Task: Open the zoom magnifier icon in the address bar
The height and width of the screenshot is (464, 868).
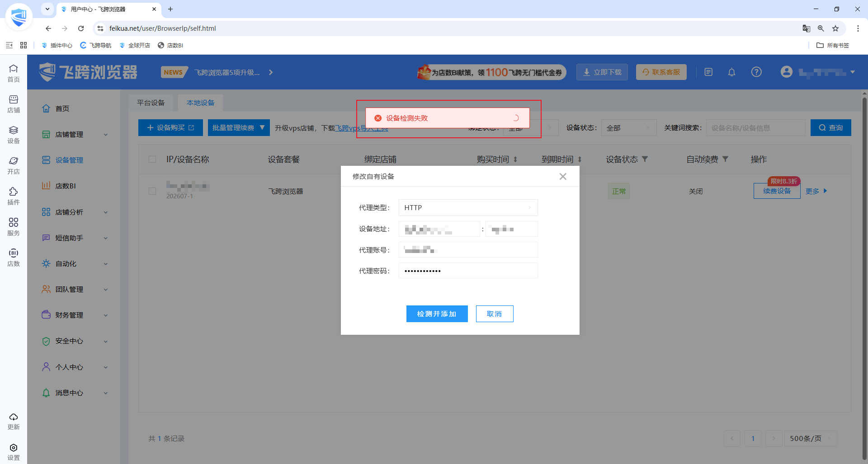Action: [x=821, y=28]
